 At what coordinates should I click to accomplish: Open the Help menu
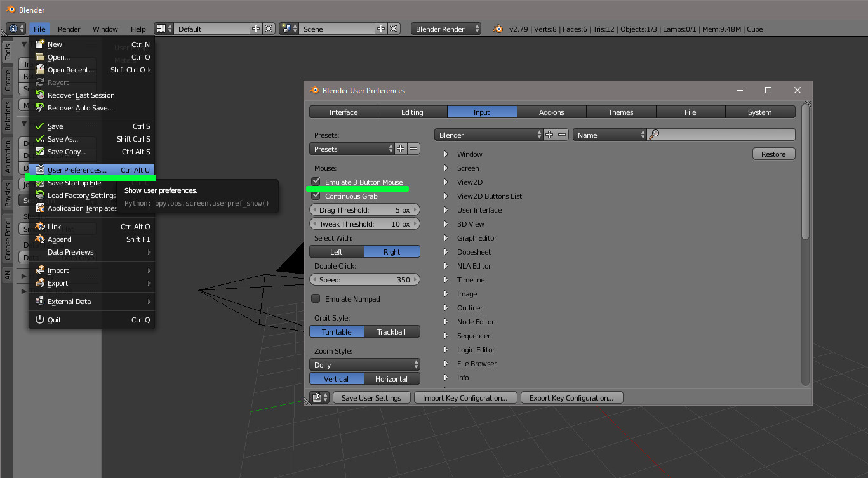point(138,29)
